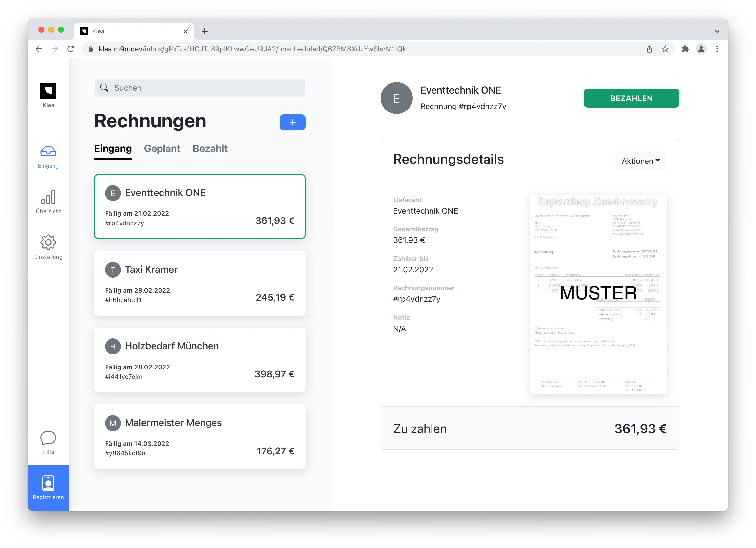Open the Übersicht bar chart icon
The width and height of the screenshot is (756, 548).
click(48, 197)
